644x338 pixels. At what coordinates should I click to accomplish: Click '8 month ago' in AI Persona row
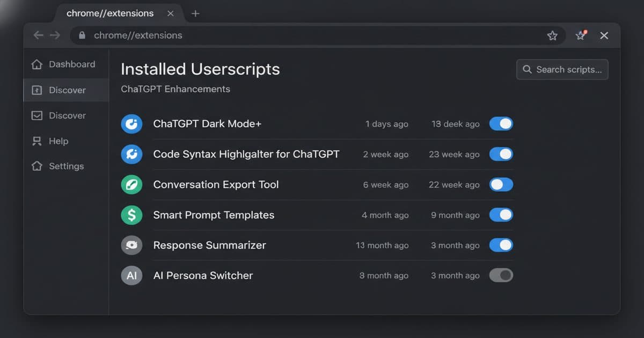[384, 276]
